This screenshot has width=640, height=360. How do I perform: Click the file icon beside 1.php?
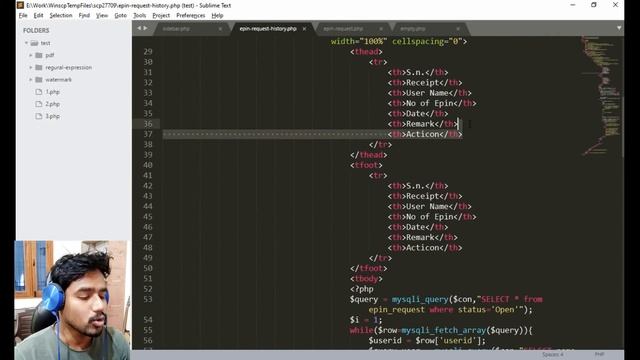tap(39, 92)
